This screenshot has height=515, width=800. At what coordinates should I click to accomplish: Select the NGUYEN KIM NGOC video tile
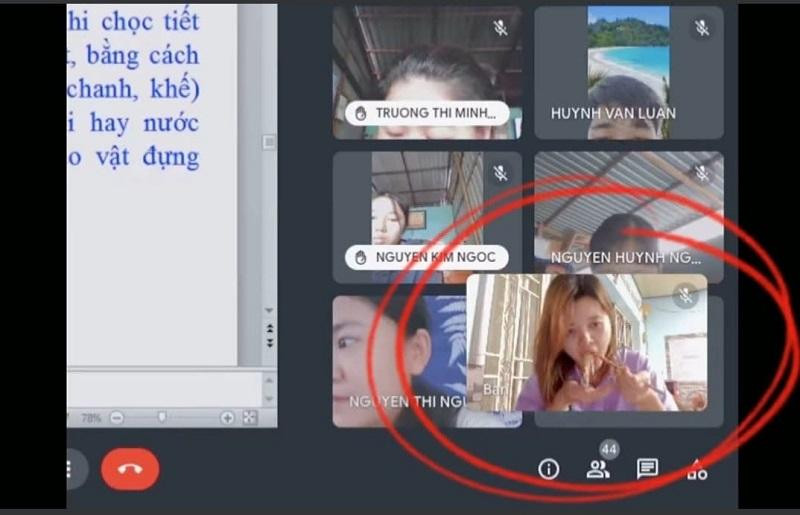point(427,217)
